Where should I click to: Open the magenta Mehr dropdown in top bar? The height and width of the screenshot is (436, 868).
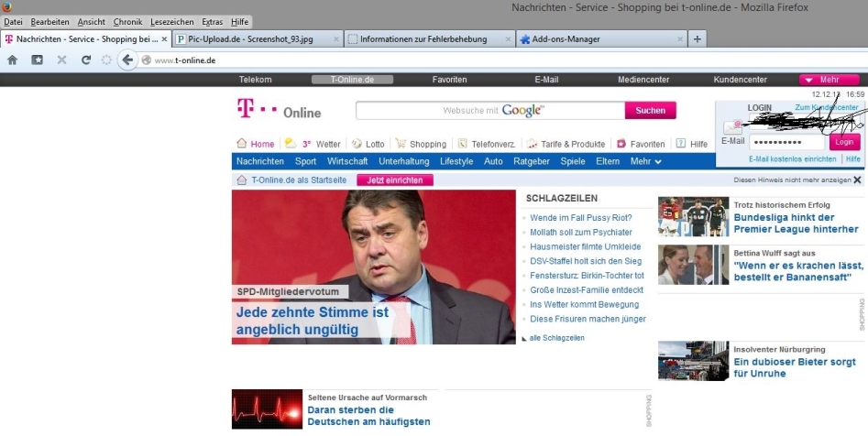point(830,80)
